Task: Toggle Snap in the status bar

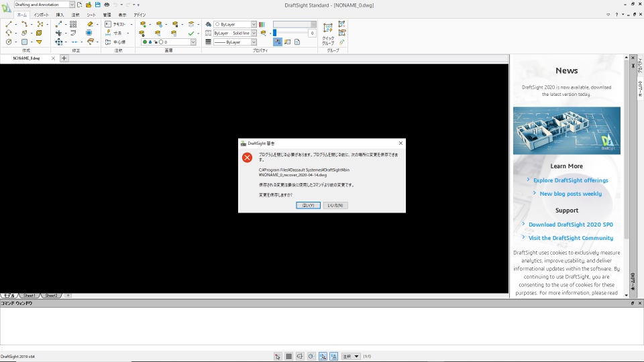Action: tap(278, 356)
